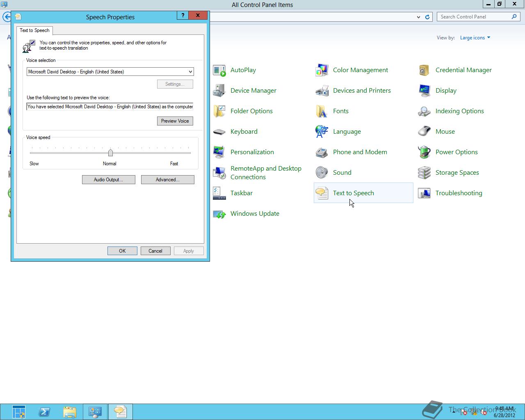Open the Storage Spaces icon
The width and height of the screenshot is (525, 420).
tap(425, 173)
